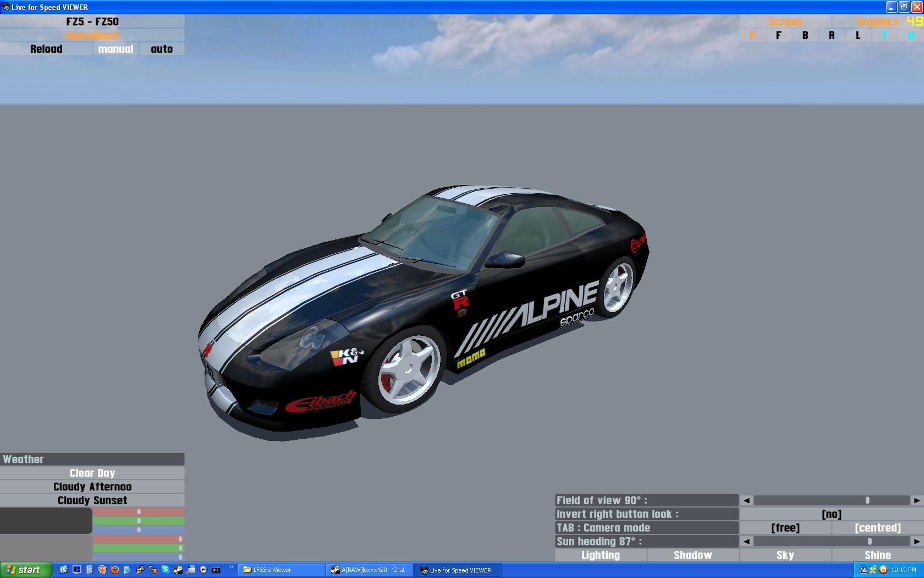The image size is (924, 578).
Task: Click Show Desktop quick launch icon
Action: (x=76, y=570)
